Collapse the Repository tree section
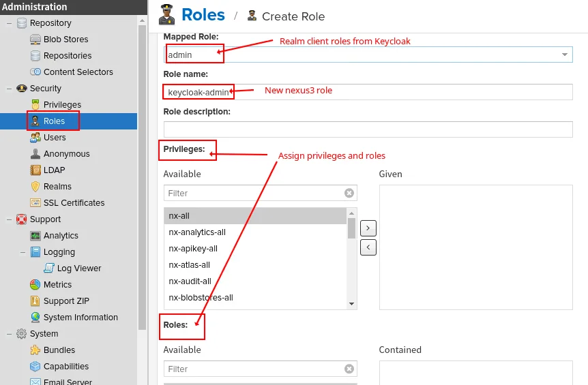 coord(9,23)
